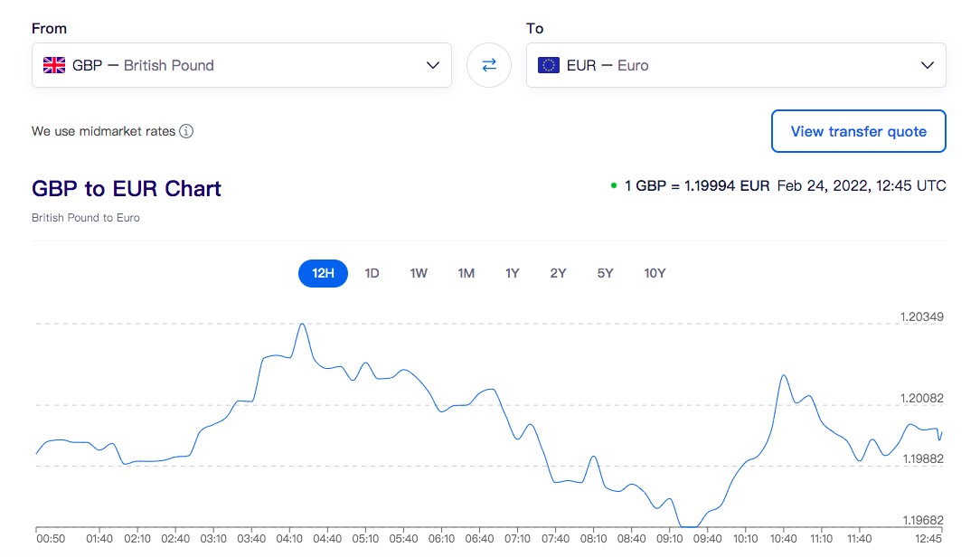Image resolution: width=980 pixels, height=557 pixels.
Task: Switch chart to 1D range
Action: (x=372, y=273)
